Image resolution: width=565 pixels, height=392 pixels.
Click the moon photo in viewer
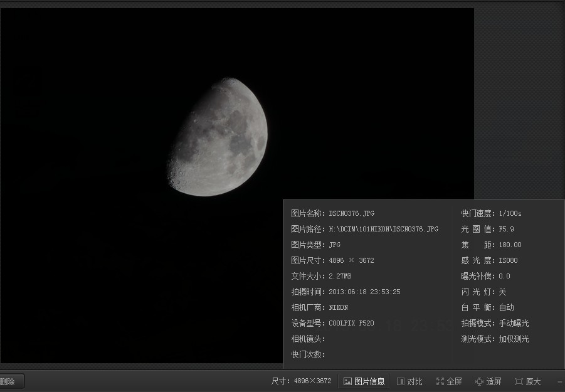[218, 137]
